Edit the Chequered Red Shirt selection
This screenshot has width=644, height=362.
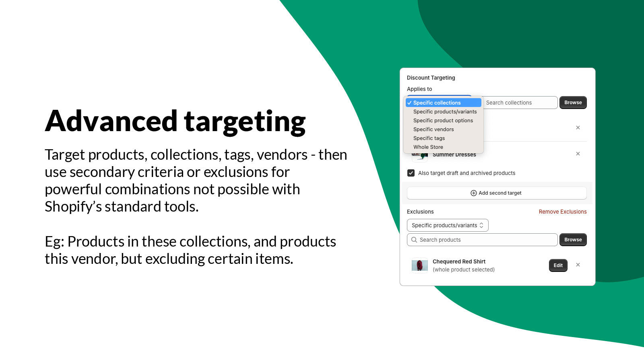tap(558, 265)
